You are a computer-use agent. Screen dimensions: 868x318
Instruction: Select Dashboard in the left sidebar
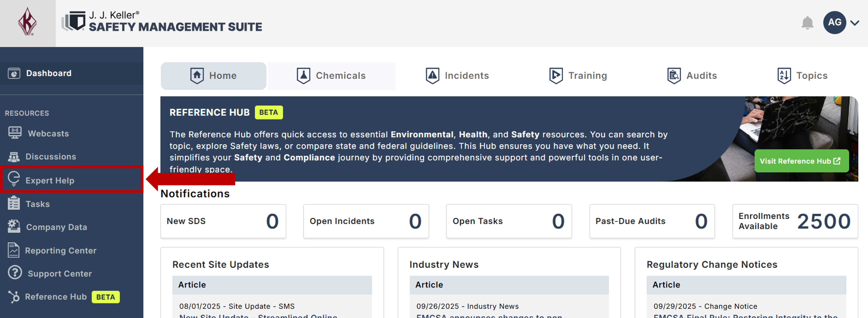tap(49, 73)
